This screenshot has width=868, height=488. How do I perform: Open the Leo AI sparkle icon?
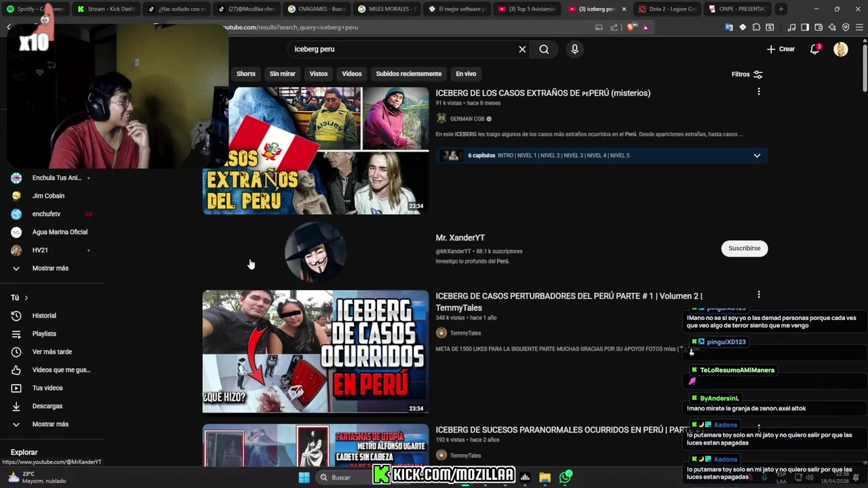coord(832,27)
